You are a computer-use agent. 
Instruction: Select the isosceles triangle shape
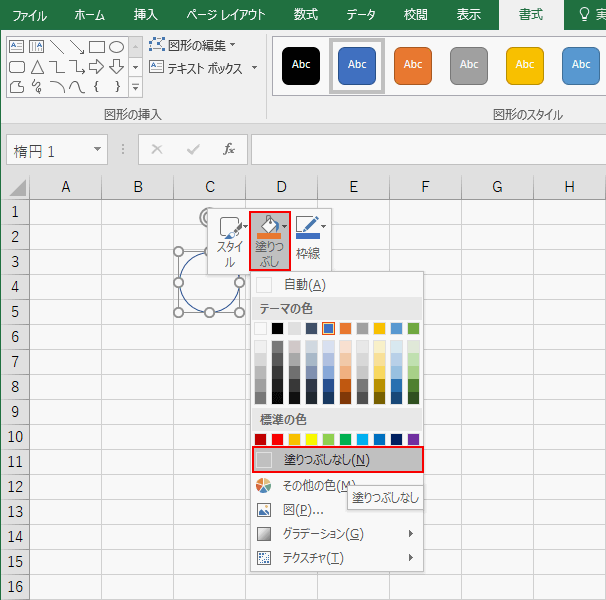click(x=37, y=67)
